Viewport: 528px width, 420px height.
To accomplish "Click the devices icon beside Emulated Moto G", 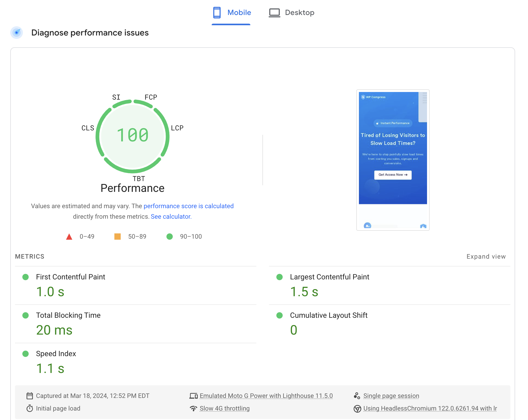I will [194, 396].
